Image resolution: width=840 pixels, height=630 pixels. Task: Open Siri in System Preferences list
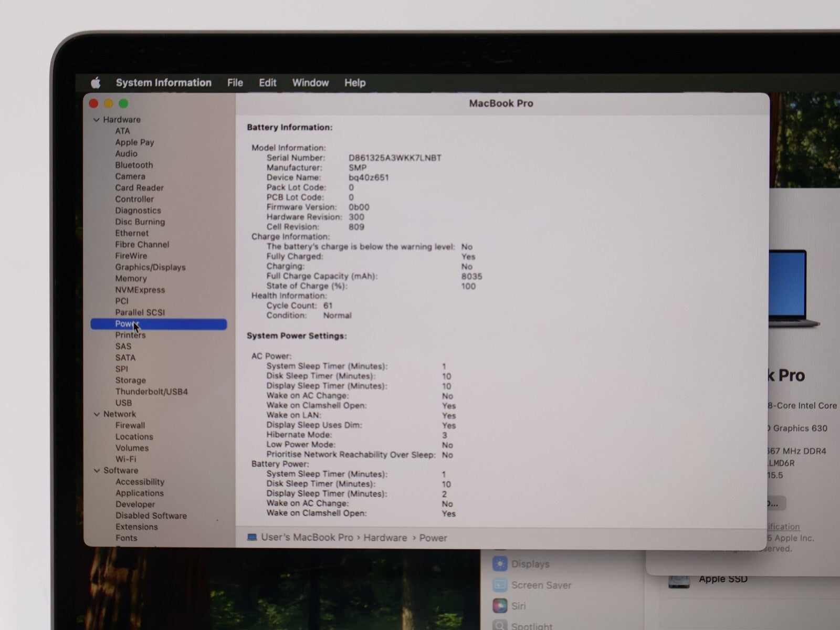point(518,606)
